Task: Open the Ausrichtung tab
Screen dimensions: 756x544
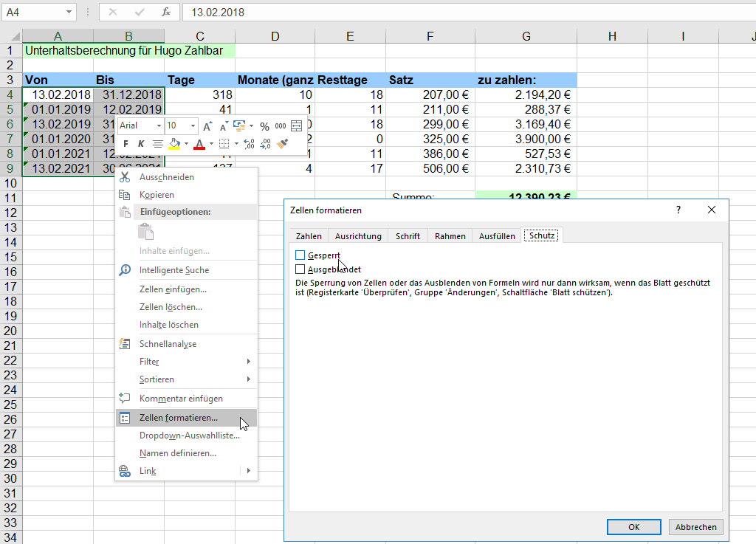Action: coord(358,236)
